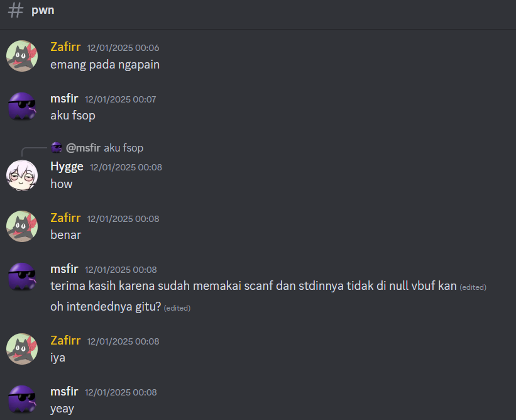Click msfir's avatar beside 'terima kasih' message
516x420 pixels.
[22, 277]
